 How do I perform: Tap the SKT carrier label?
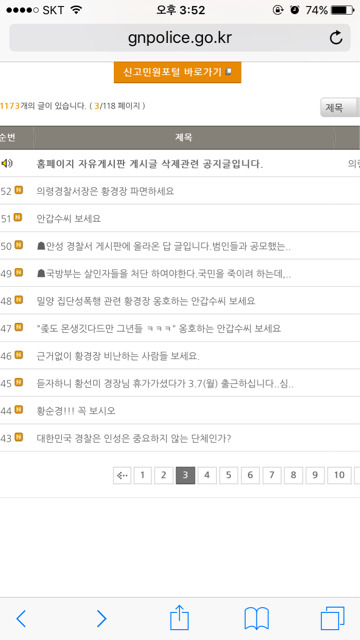53,10
